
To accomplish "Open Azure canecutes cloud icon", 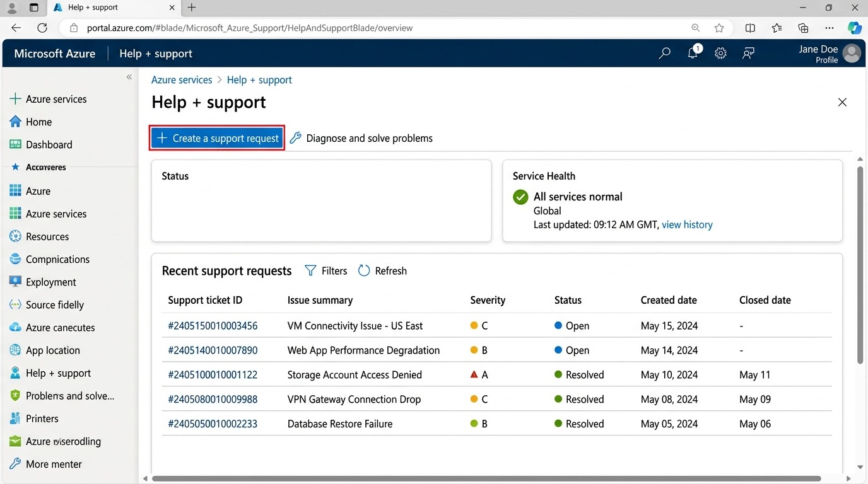I will 16,327.
